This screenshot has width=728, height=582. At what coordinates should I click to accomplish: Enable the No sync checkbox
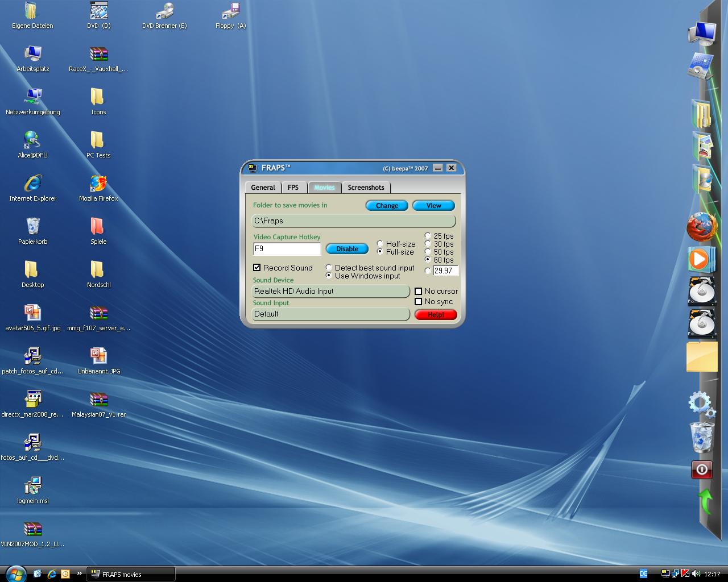pos(419,302)
